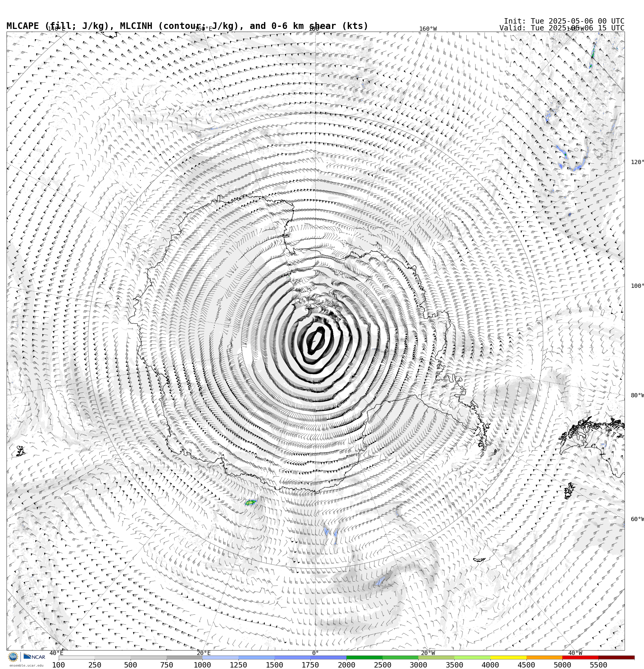The image size is (644, 669).
Task: Select the dark gray 750–1000 colorbar segment
Action: click(184, 657)
